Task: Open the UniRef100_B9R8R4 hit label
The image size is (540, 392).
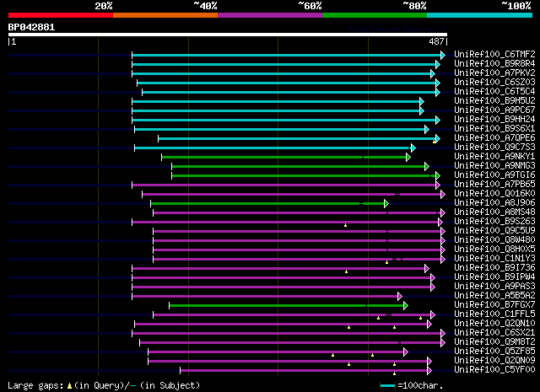Action: pyautogui.click(x=494, y=64)
